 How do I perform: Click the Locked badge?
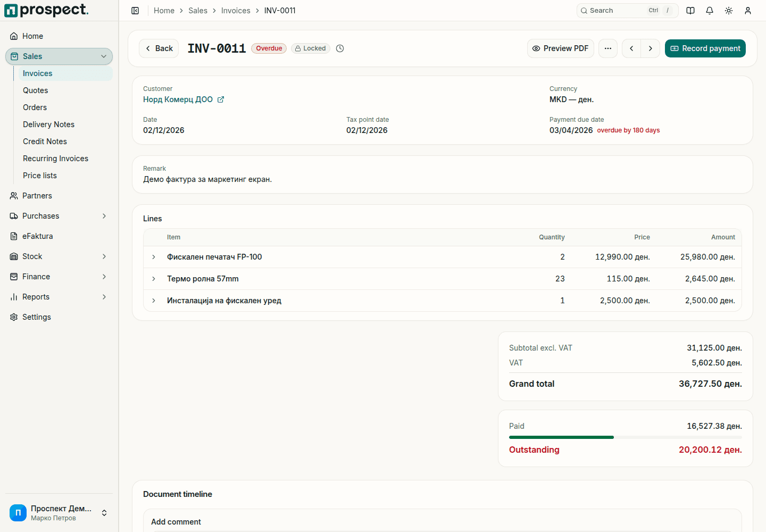[311, 48]
